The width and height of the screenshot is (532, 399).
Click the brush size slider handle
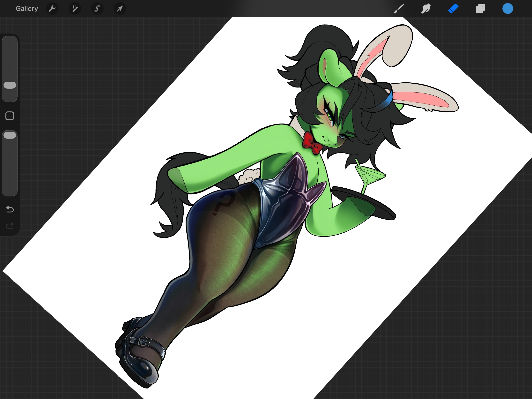10,85
